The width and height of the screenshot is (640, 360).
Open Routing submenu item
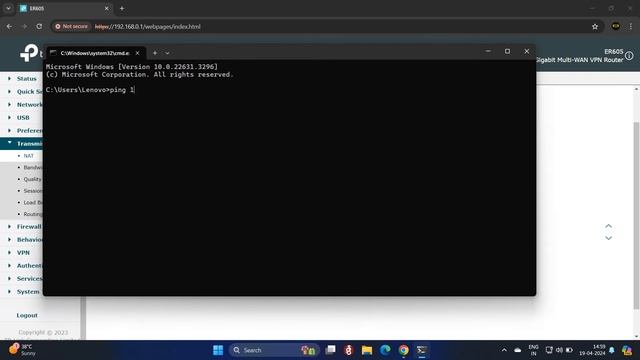tap(33, 214)
